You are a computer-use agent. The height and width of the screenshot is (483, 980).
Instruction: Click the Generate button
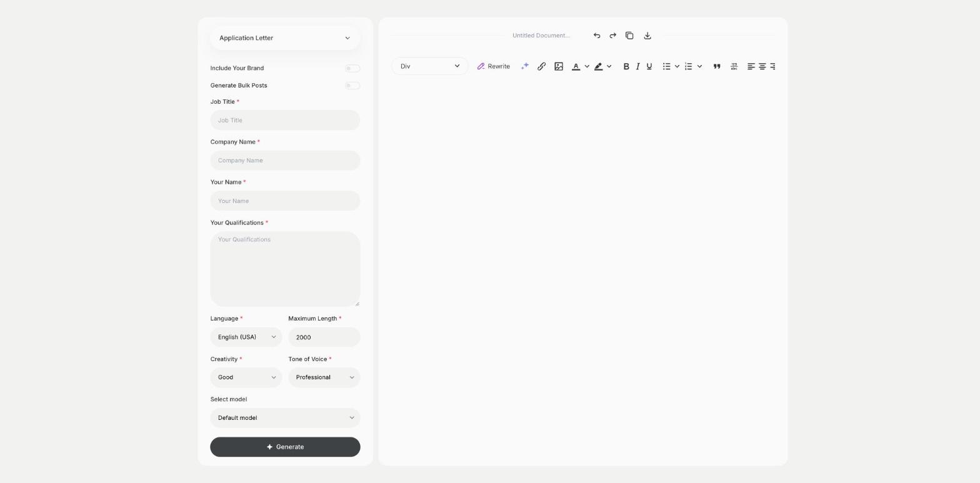pyautogui.click(x=285, y=447)
